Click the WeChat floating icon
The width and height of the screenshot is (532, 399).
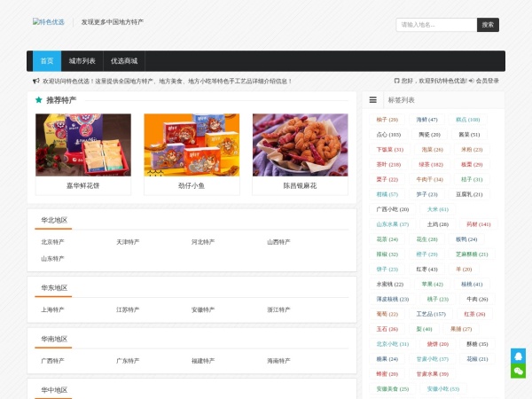pyautogui.click(x=519, y=371)
